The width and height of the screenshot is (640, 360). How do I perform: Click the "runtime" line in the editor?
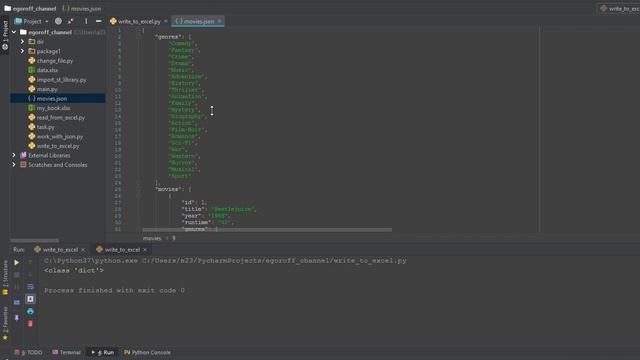(207, 222)
